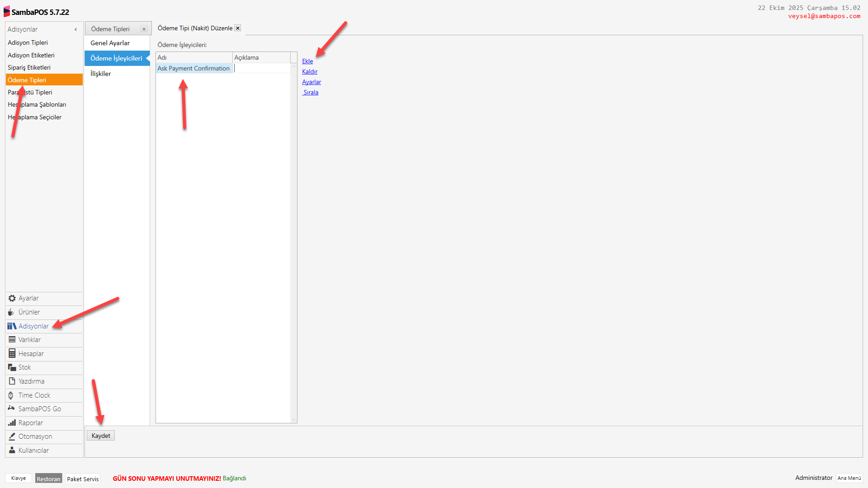
Task: Click the Açıklama cell input field
Action: pos(261,68)
